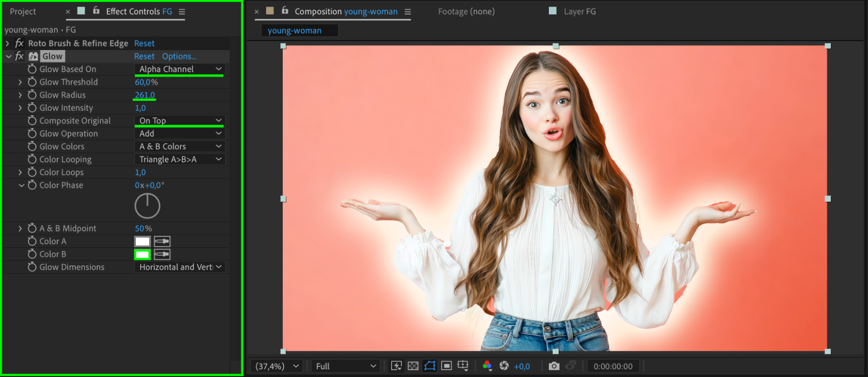Open grid and guide options icon
The image size is (868, 377).
click(x=463, y=366)
